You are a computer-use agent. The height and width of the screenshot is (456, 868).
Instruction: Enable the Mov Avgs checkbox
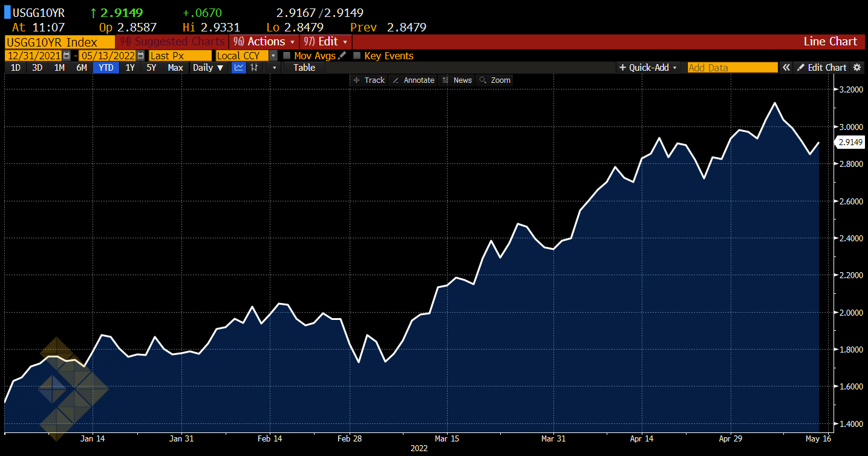tap(287, 56)
